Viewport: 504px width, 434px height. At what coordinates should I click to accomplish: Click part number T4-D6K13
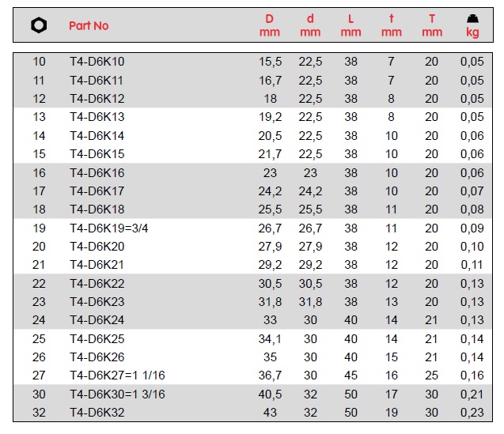pyautogui.click(x=97, y=117)
